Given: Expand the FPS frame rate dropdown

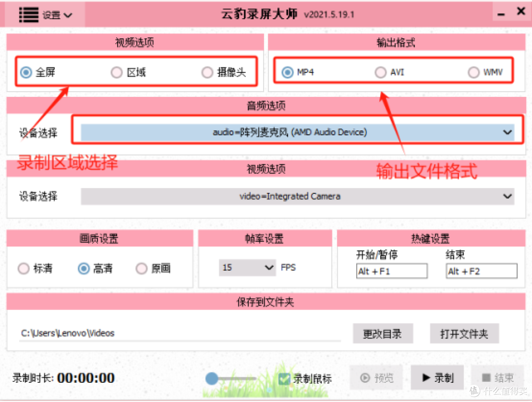Looking at the screenshot, I should pyautogui.click(x=247, y=268).
